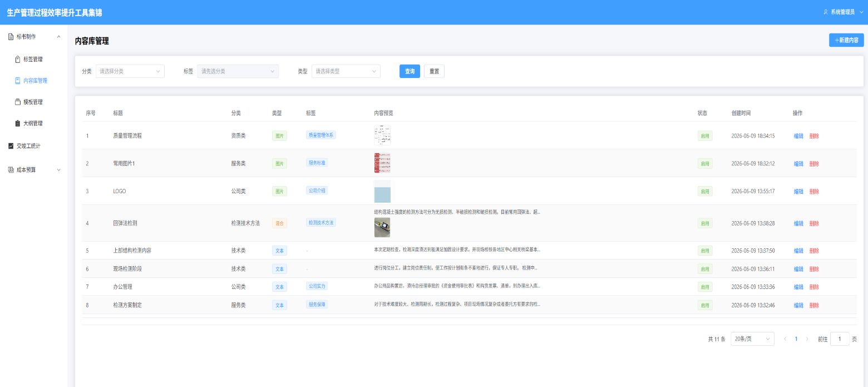
Task: Open the 标签 请先选分类 dropdown
Action: click(x=238, y=71)
